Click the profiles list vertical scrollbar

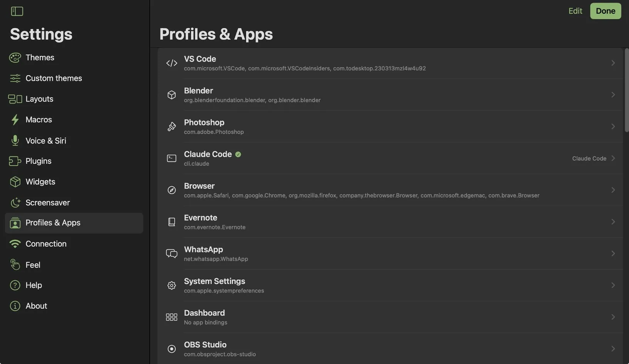[x=626, y=90]
